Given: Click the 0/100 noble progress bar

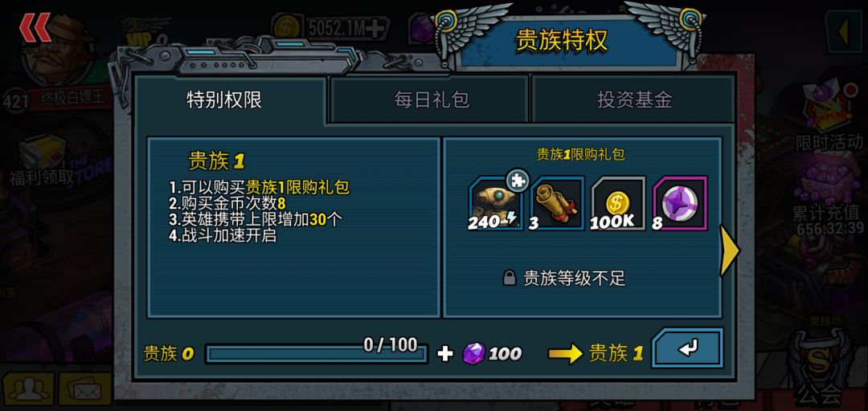Looking at the screenshot, I should (316, 353).
